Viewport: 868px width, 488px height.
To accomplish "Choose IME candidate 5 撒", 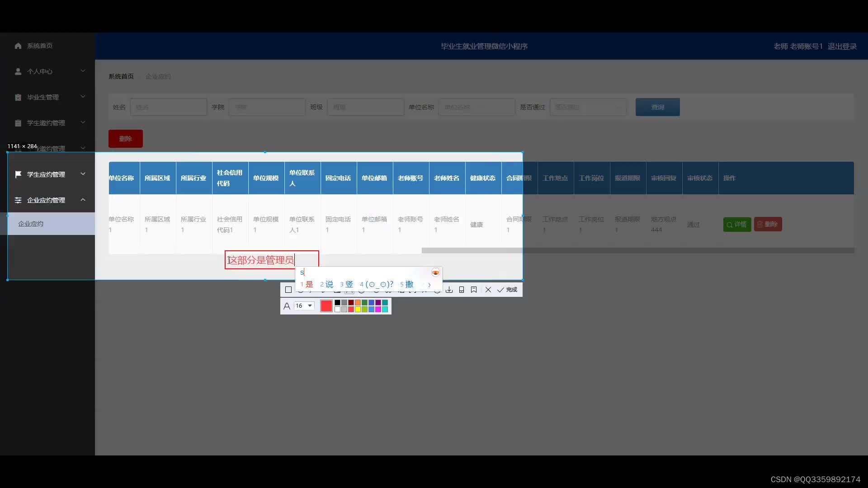I will 407,284.
